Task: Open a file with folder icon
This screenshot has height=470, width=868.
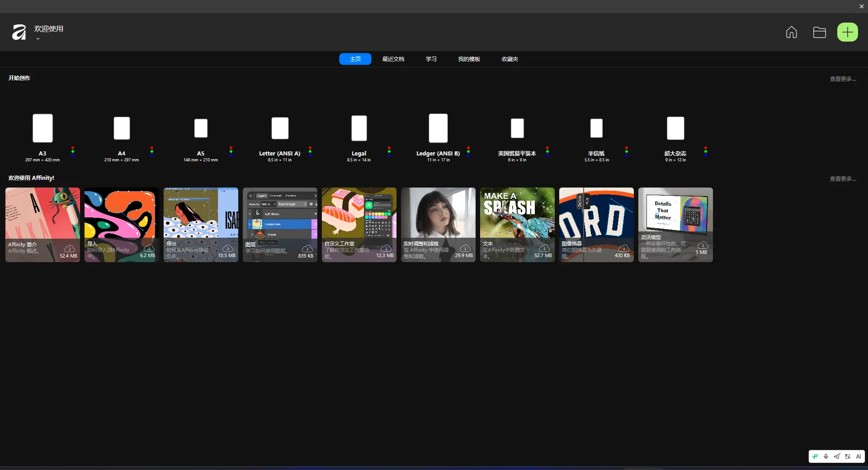Action: (x=820, y=32)
